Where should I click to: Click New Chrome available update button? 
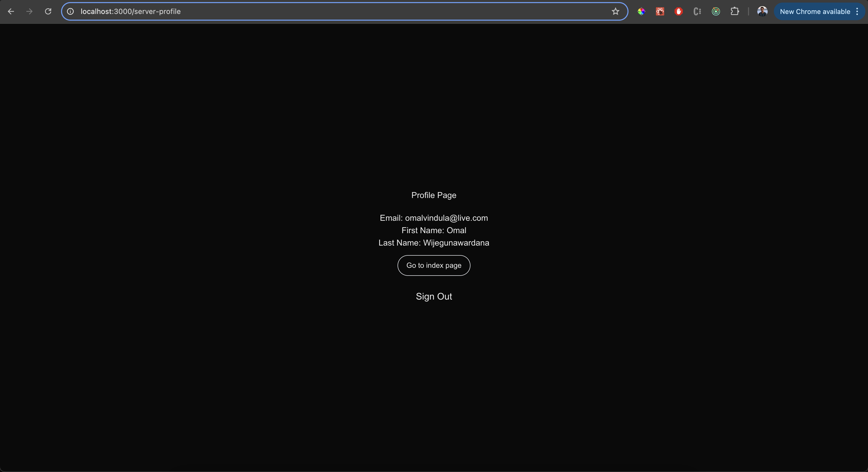point(815,11)
